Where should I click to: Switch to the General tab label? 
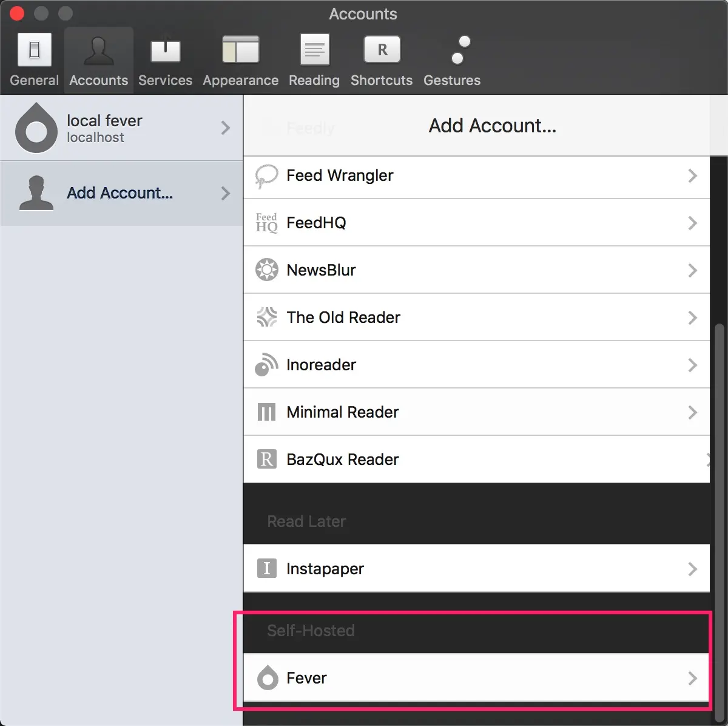[35, 80]
